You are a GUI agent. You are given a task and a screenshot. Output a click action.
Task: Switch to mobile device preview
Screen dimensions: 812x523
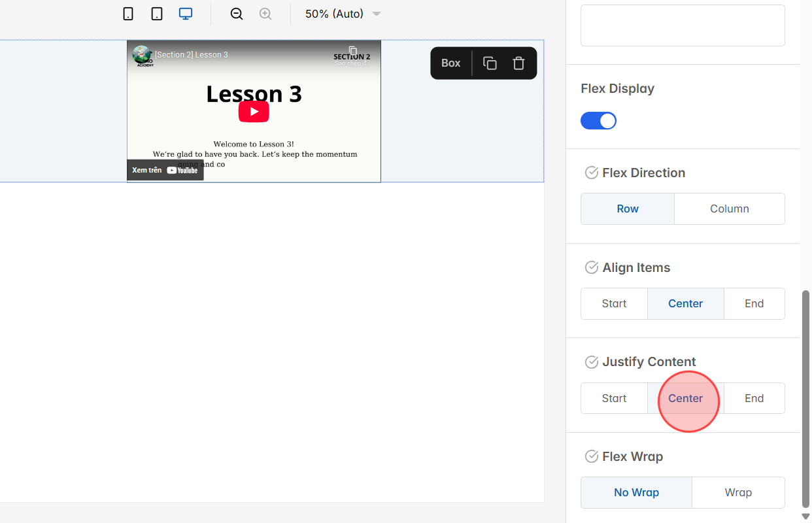pos(128,13)
